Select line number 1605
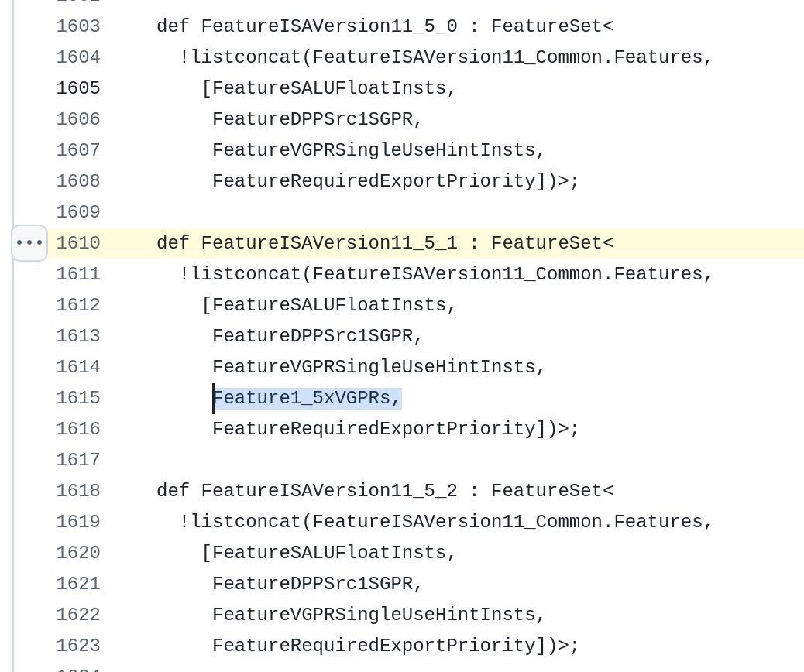804x672 pixels. coord(78,88)
